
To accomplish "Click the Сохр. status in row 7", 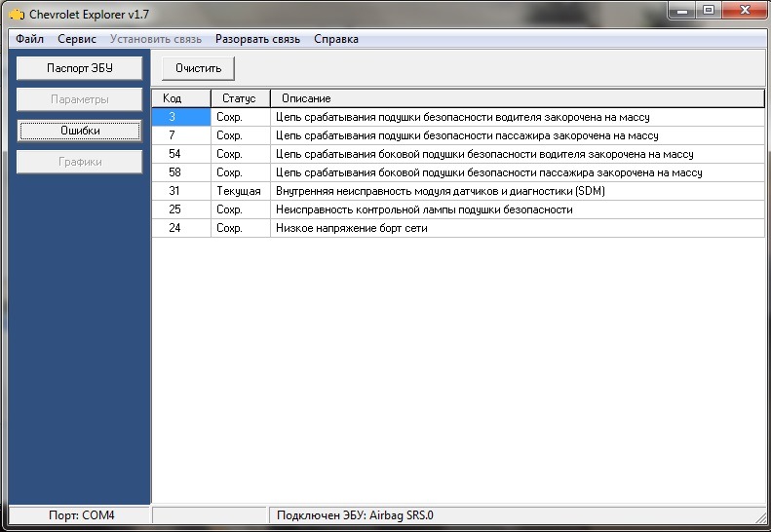I will point(241,135).
